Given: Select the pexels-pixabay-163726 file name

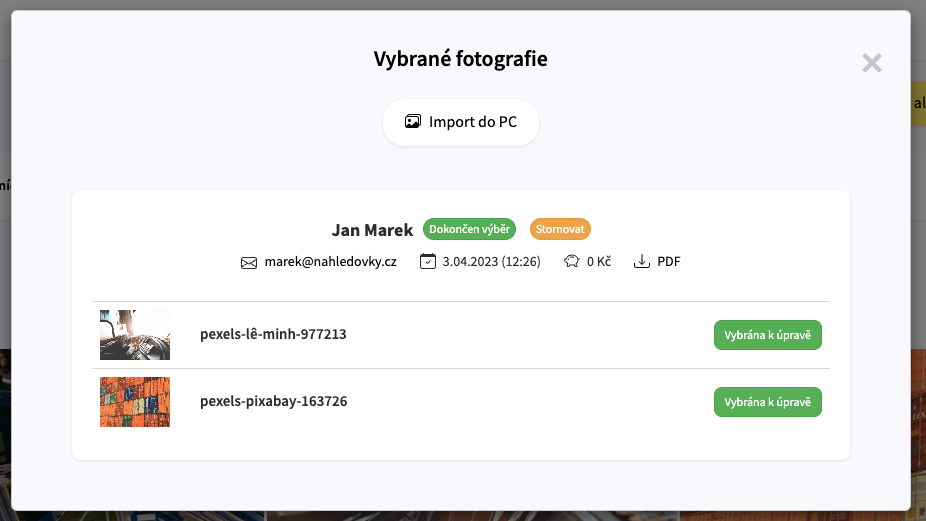Looking at the screenshot, I should point(273,401).
